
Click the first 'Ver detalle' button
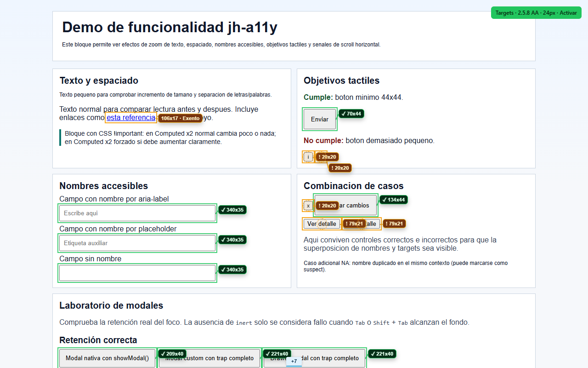coord(322,224)
